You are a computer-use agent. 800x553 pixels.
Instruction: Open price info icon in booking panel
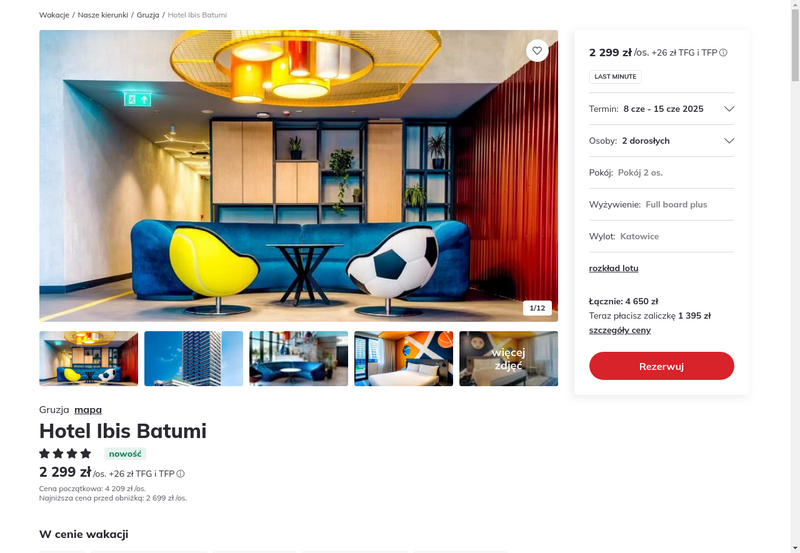click(723, 53)
